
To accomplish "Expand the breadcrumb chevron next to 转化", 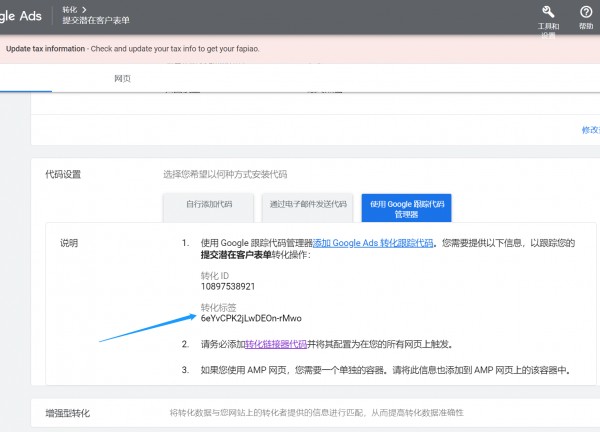I will tap(84, 10).
